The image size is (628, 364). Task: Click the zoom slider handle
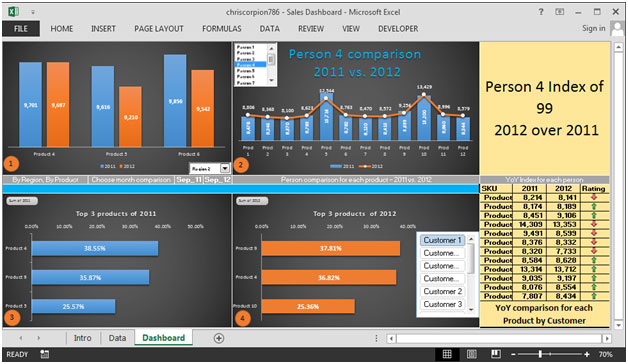(540, 354)
